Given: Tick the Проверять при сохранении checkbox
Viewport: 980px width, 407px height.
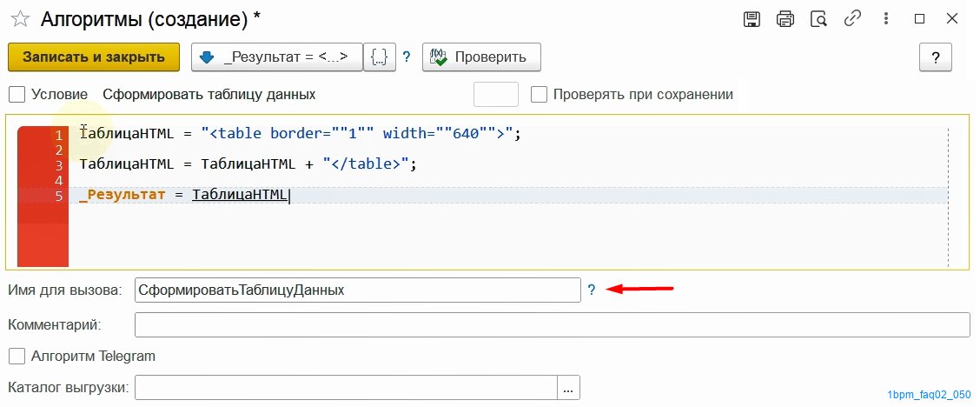Looking at the screenshot, I should [x=539, y=94].
